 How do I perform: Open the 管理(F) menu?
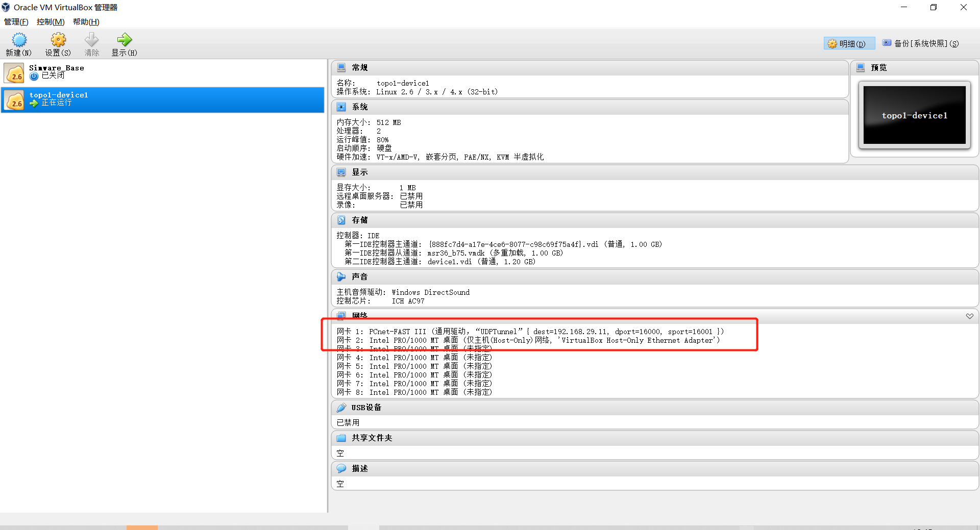[x=16, y=21]
